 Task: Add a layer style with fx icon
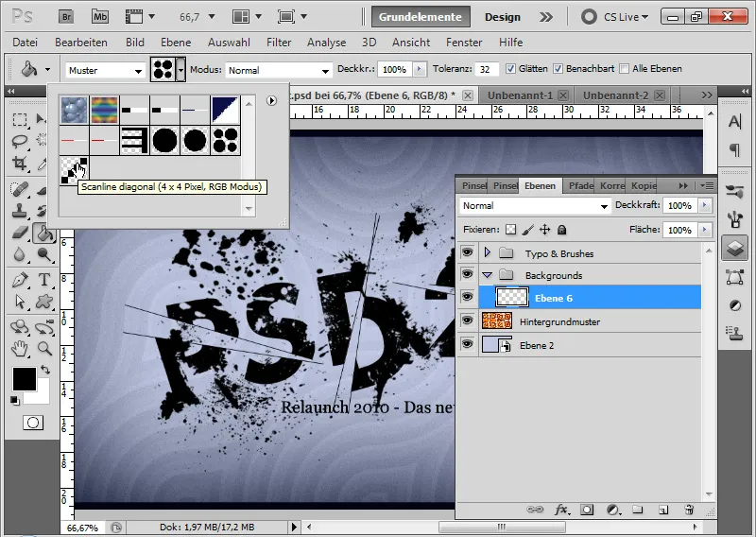pos(560,510)
